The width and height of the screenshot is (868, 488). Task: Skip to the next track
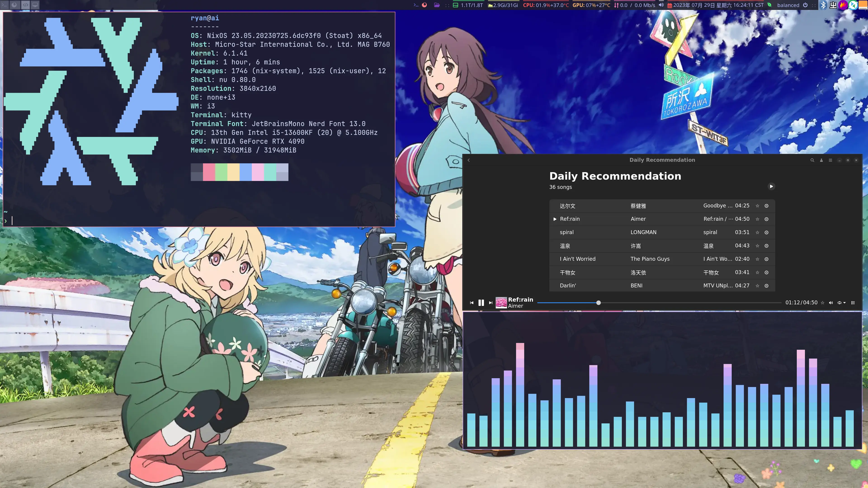coord(491,303)
